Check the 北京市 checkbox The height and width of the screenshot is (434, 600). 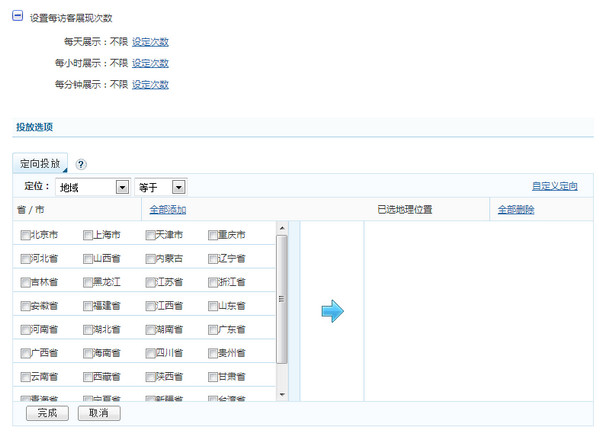tap(25, 235)
